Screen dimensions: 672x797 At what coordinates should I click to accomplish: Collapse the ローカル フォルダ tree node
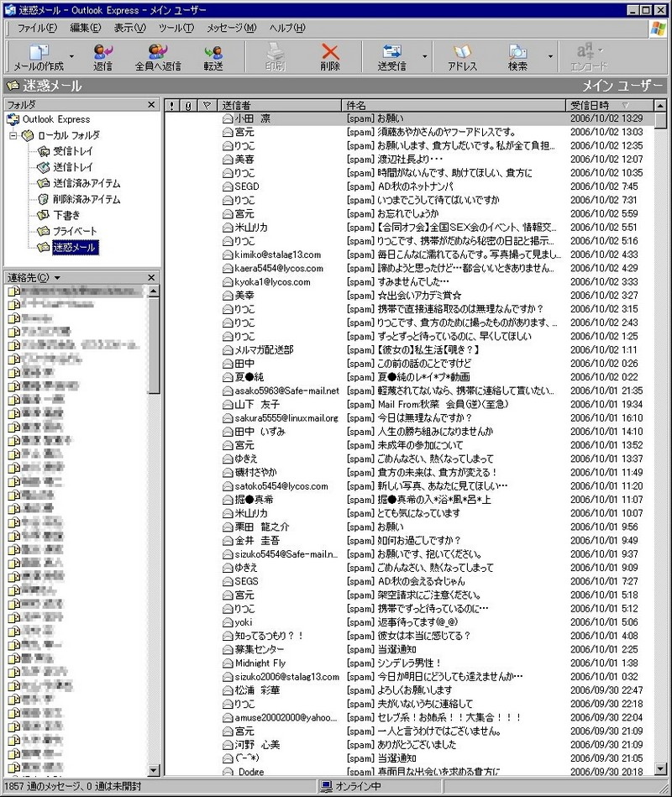point(13,136)
